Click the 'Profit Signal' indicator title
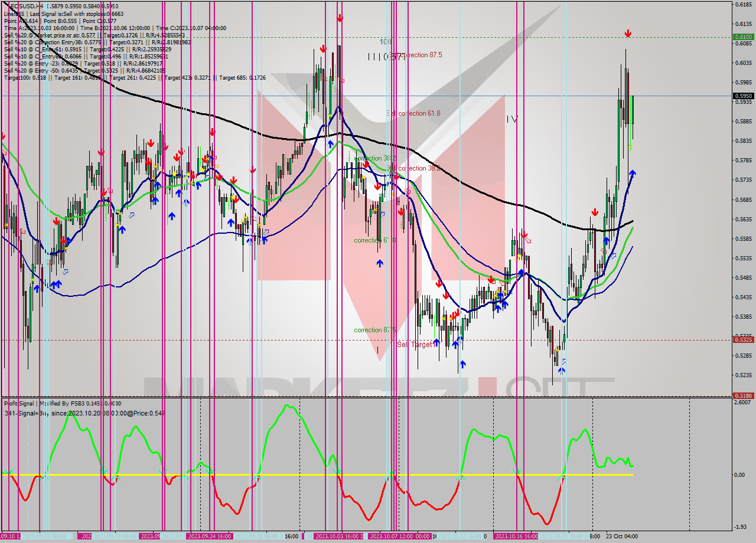This screenshot has height=543, width=756. click(18, 403)
